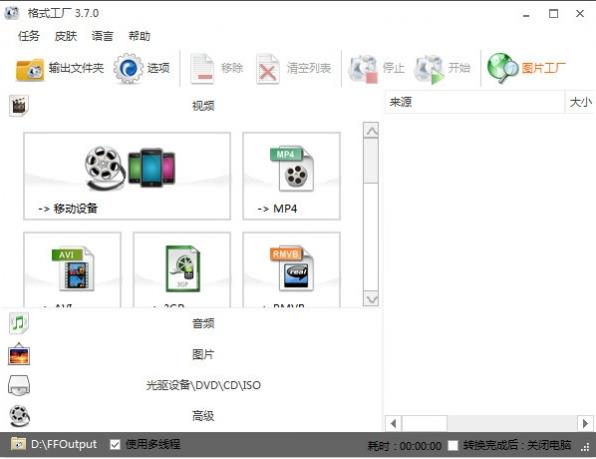Click the 移除 remove file icon
Image resolution: width=596 pixels, height=459 pixels.
[x=202, y=69]
